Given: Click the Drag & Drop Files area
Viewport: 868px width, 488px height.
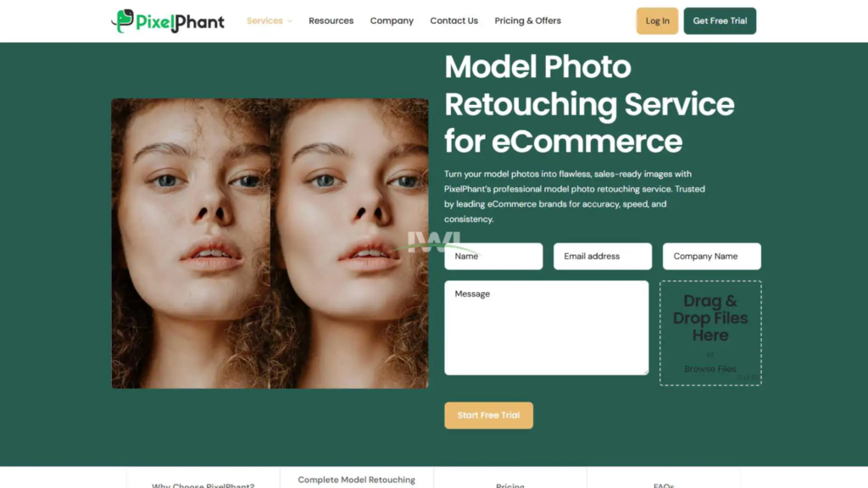Looking at the screenshot, I should 710,332.
